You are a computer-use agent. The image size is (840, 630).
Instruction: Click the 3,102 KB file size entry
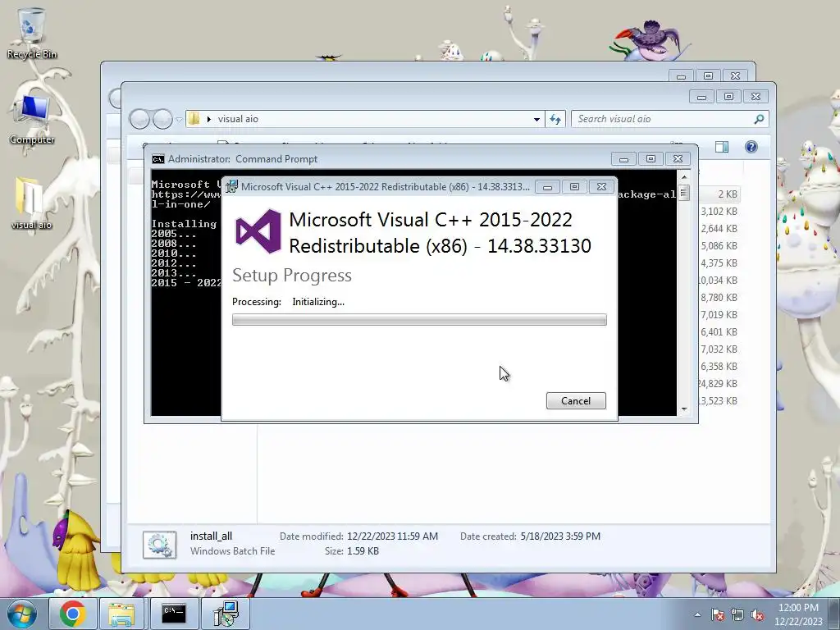click(x=719, y=211)
